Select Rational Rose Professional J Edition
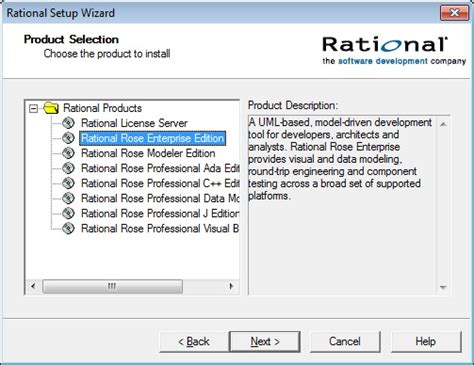The width and height of the screenshot is (474, 365). (160, 213)
